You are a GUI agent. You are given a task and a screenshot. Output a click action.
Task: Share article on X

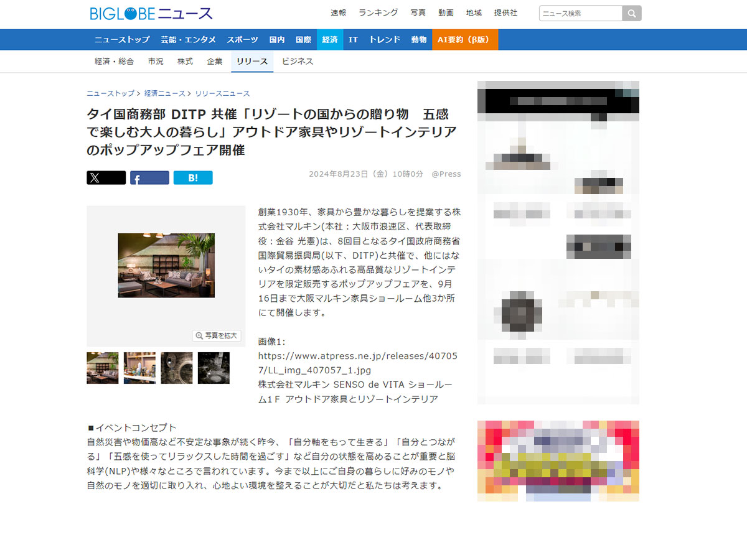106,178
